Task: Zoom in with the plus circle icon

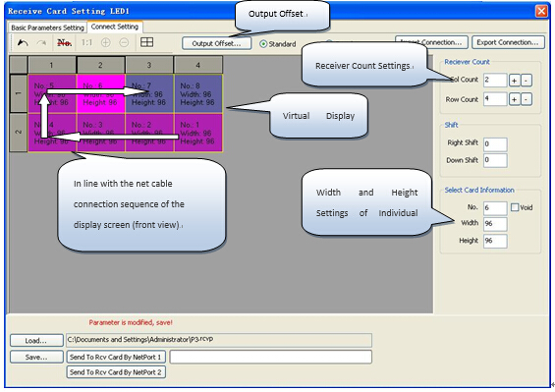Action: click(x=106, y=43)
